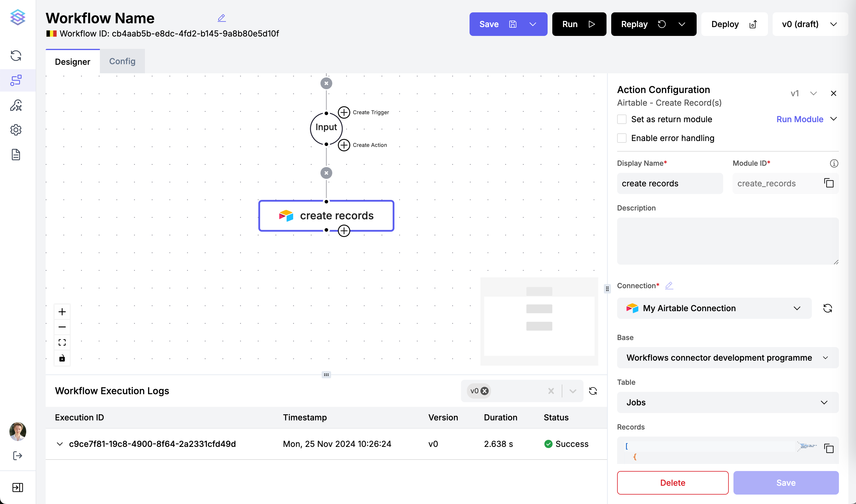Click the Create Trigger plus icon
856x504 pixels.
click(344, 112)
